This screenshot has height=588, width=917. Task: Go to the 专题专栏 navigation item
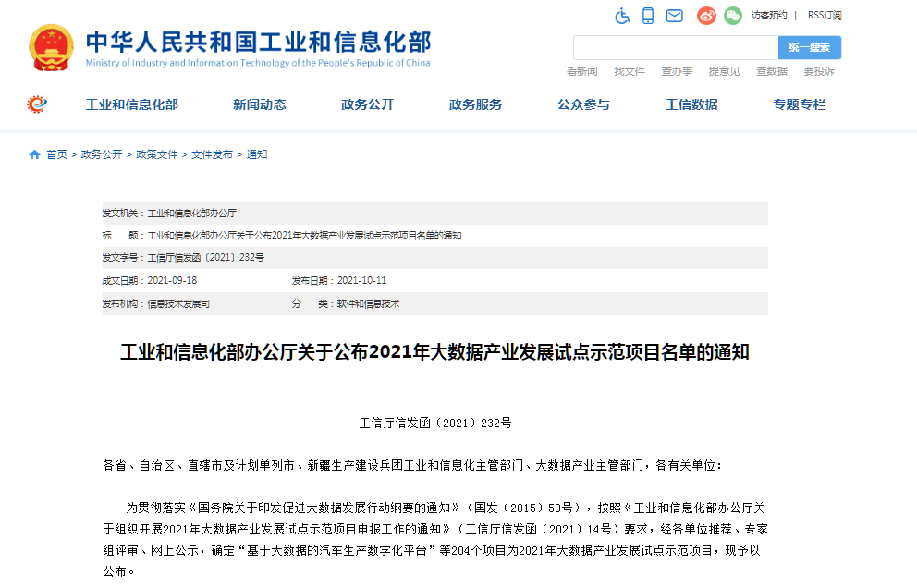(x=800, y=104)
